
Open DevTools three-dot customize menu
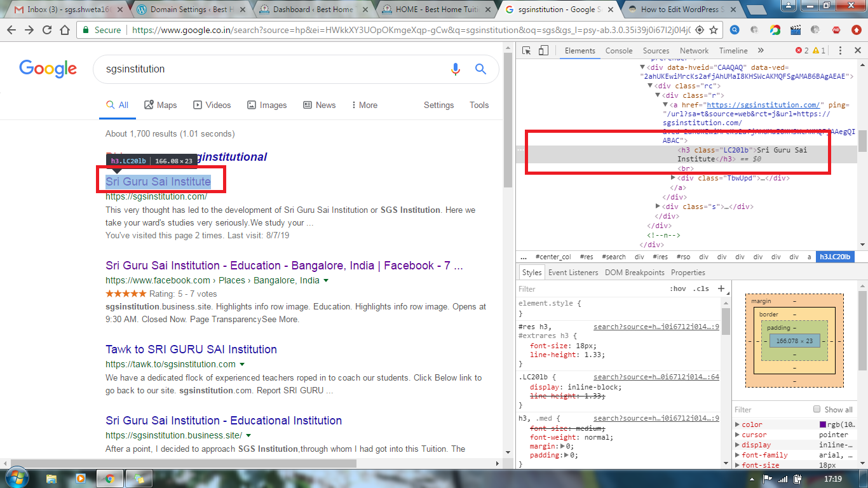(840, 51)
